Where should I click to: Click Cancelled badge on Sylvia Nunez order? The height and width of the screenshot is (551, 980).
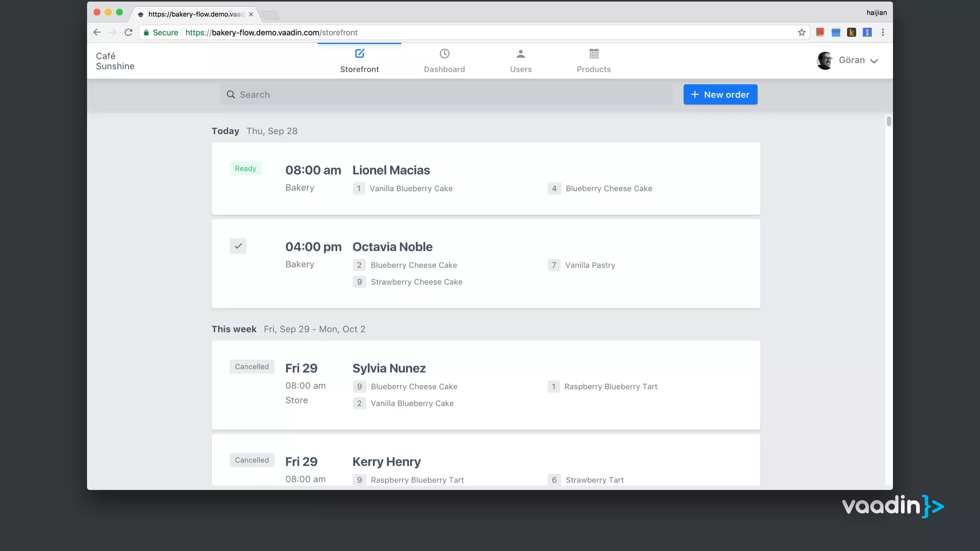pos(252,367)
